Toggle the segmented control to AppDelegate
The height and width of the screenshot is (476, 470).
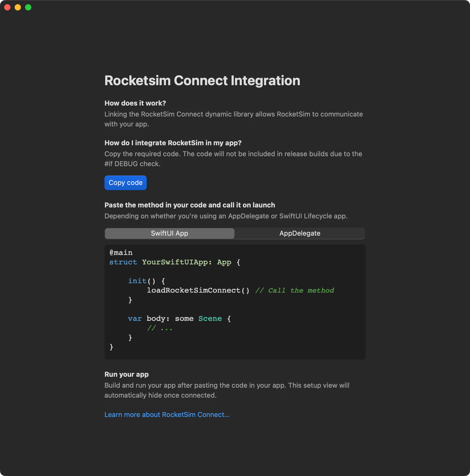tap(300, 233)
